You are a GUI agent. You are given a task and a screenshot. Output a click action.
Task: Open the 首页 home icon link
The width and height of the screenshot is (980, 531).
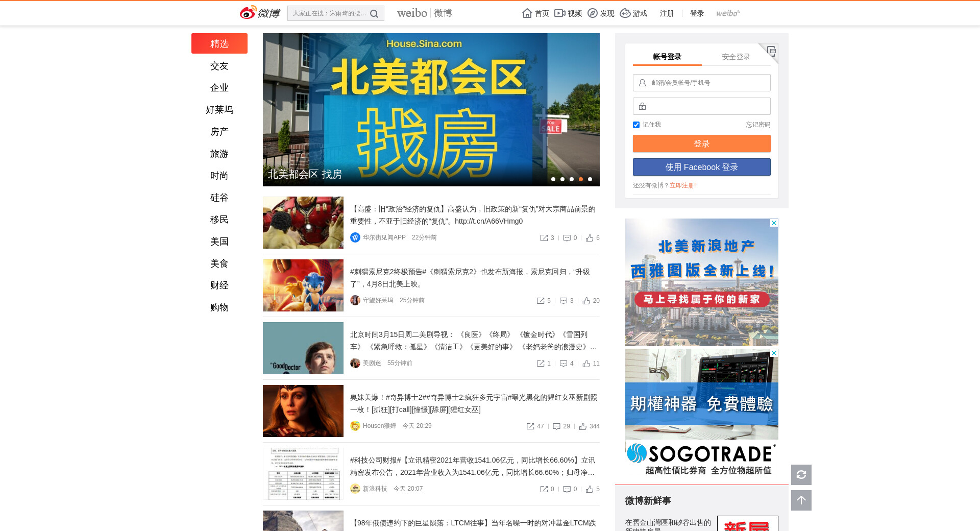(x=535, y=13)
